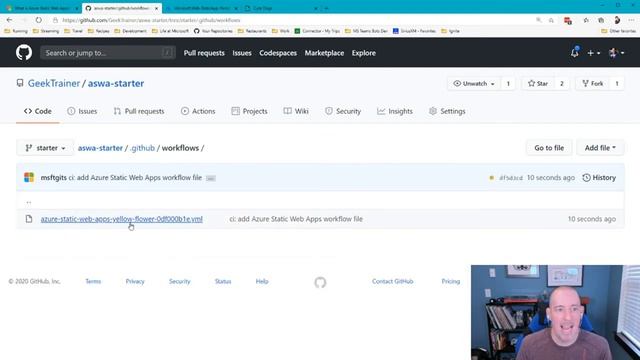Open the red browser extension icon
The image size is (640, 360).
click(567, 20)
